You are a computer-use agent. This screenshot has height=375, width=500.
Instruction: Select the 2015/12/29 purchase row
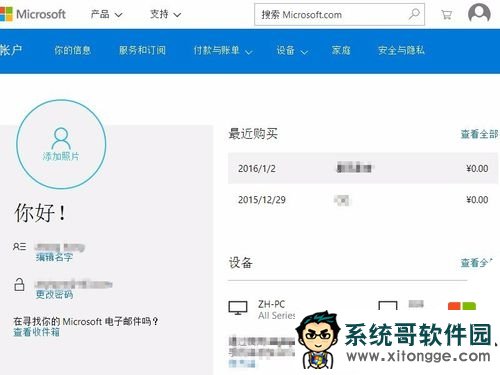tap(363, 200)
